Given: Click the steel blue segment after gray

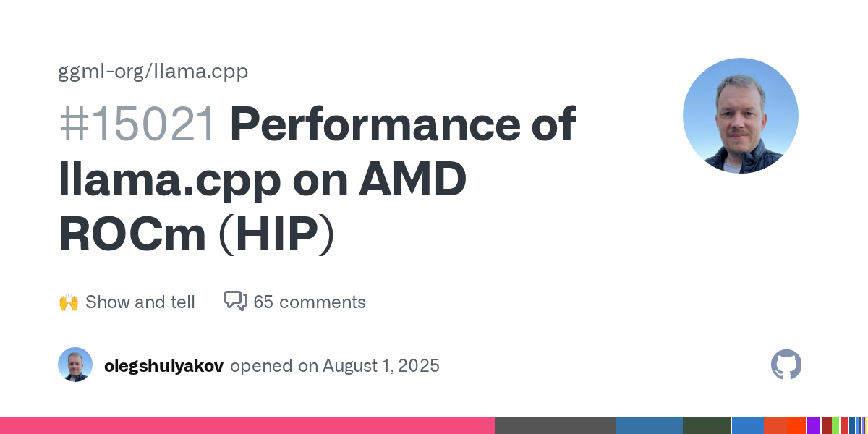Looking at the screenshot, I should (x=650, y=425).
